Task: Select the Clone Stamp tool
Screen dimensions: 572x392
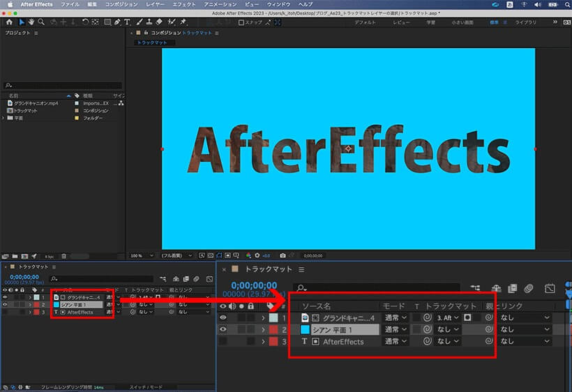Action: [149, 22]
